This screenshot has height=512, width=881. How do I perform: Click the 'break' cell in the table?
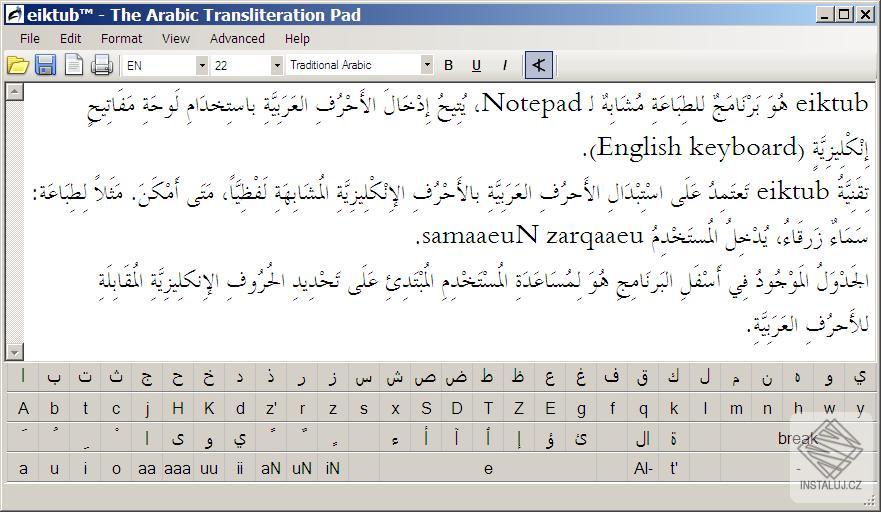797,438
